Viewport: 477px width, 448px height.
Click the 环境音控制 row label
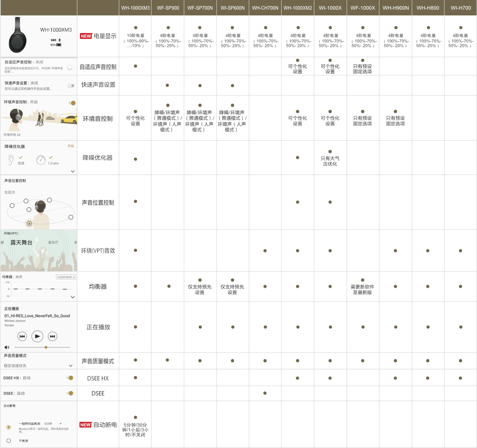pos(98,119)
